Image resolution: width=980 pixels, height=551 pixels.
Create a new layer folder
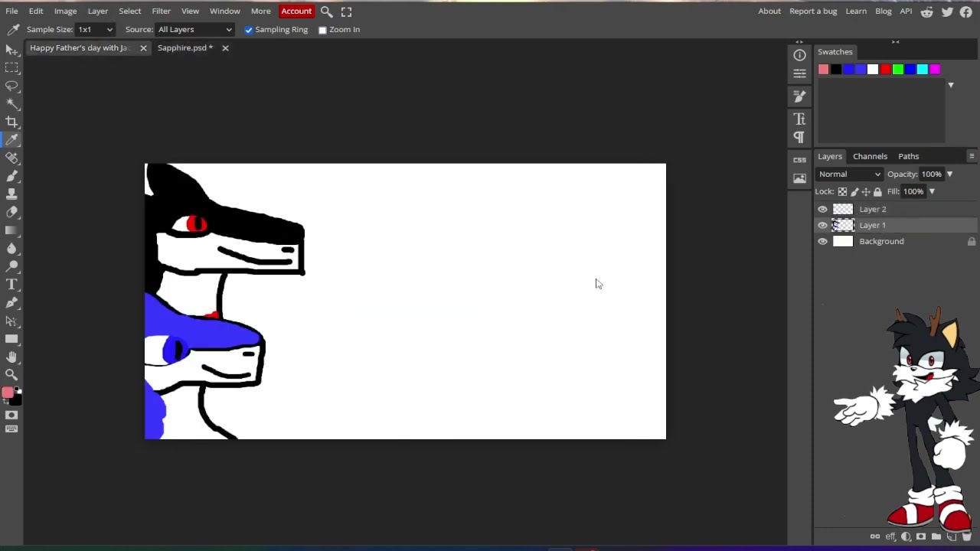click(x=936, y=537)
